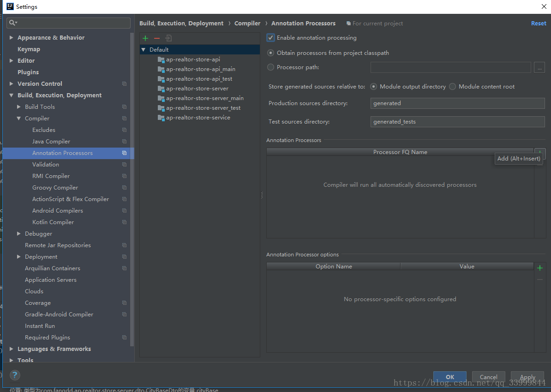551x392 pixels.
Task: Click the IntelliJ logo in title bar
Action: coord(10,6)
